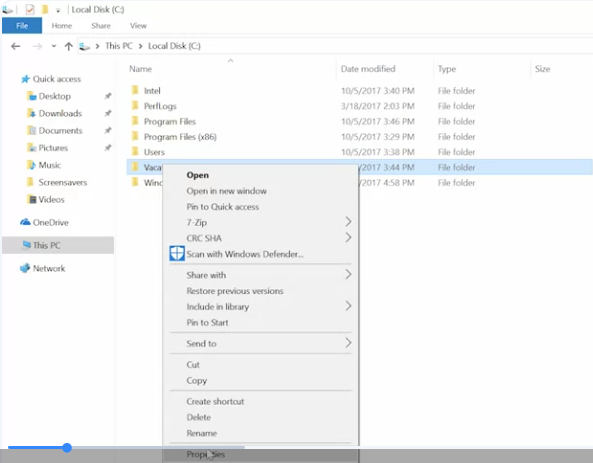This screenshot has height=463, width=593.
Task: Open the File ribbon tab
Action: pos(22,26)
